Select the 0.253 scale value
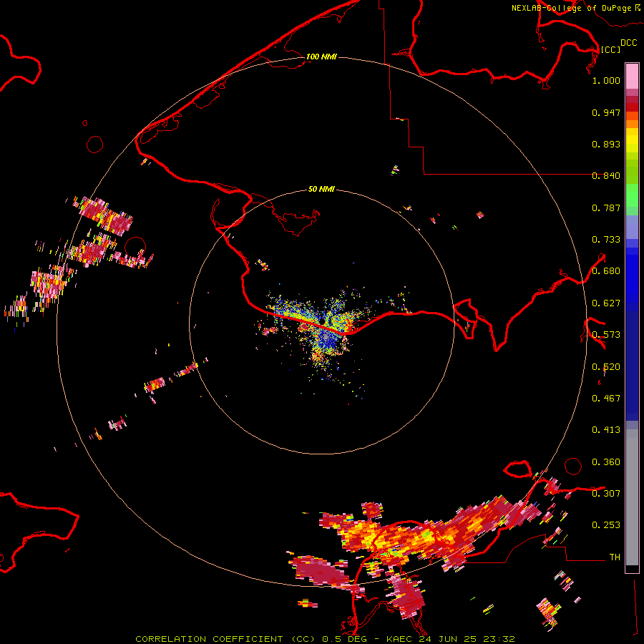 [606, 525]
